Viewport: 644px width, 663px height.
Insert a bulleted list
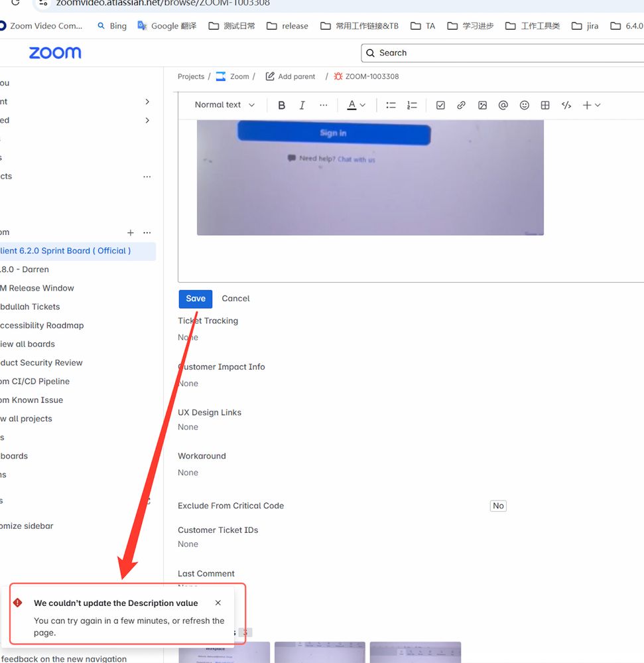click(x=391, y=106)
